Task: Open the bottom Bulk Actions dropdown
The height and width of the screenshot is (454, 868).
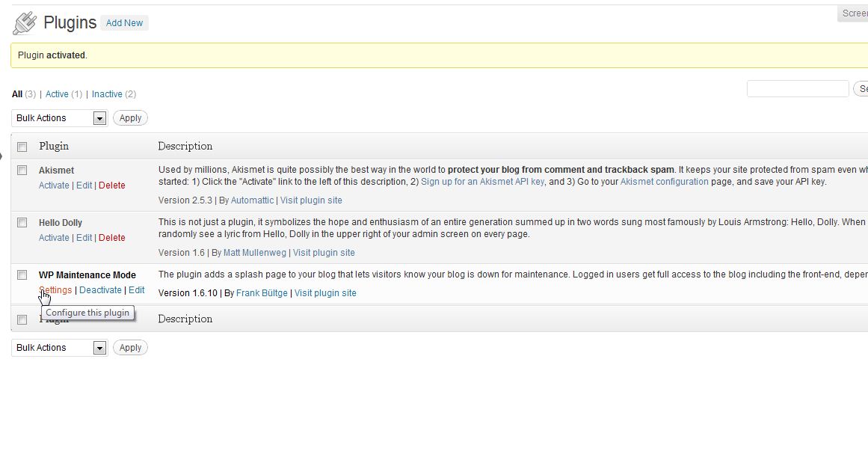Action: [60, 348]
